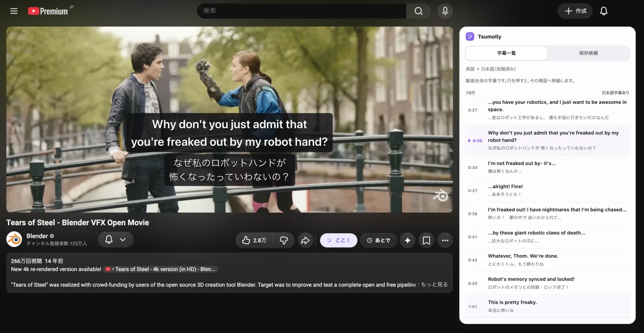Click the 作成 create button
The image size is (644, 333).
(x=576, y=11)
